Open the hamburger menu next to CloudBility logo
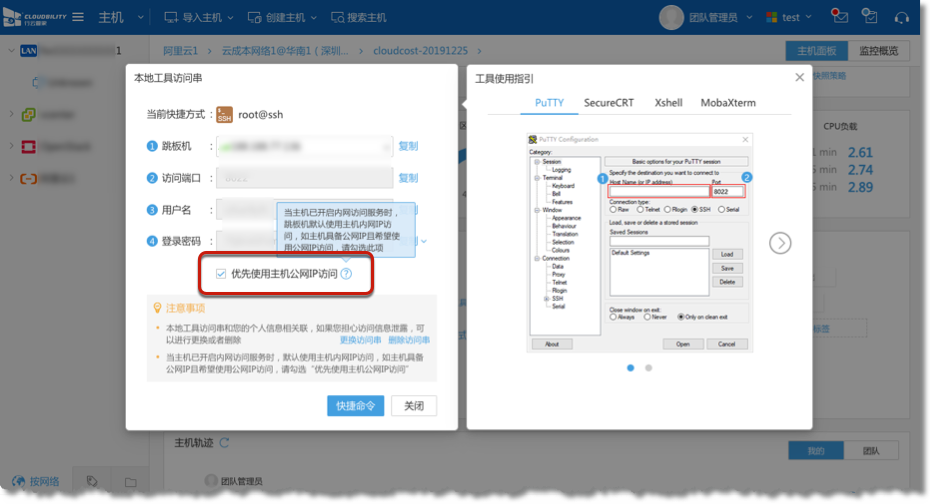930x504 pixels. coord(78,17)
